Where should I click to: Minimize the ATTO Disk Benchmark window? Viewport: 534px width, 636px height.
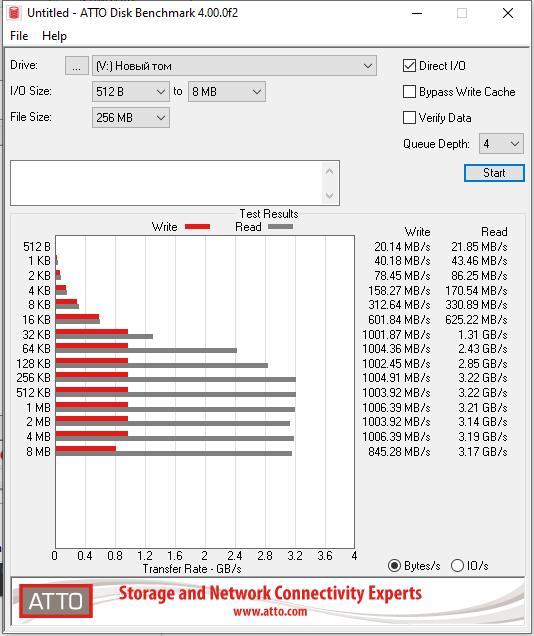pos(417,13)
